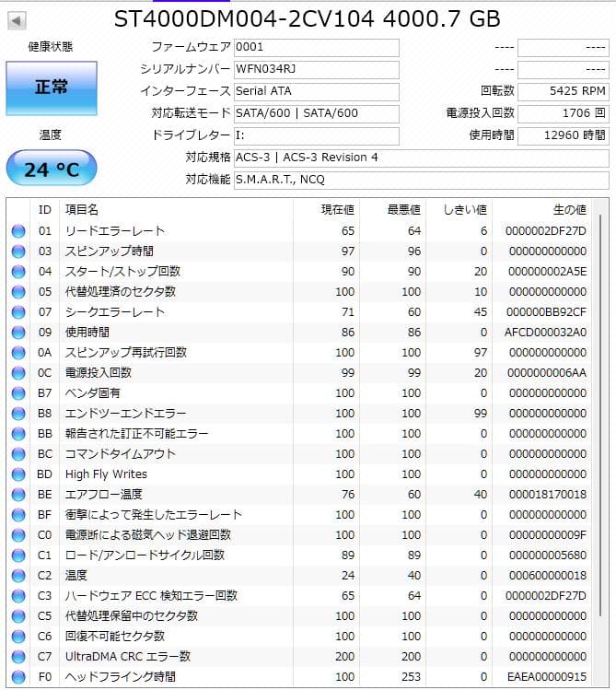616x690 pixels.
Task: Click the status icon for ID B7 row
Action: click(18, 393)
